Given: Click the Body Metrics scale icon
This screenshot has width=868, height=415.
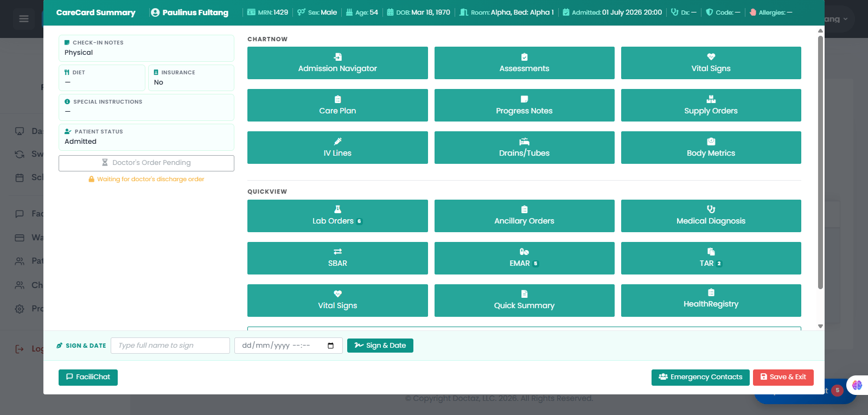Looking at the screenshot, I should click(x=711, y=142).
